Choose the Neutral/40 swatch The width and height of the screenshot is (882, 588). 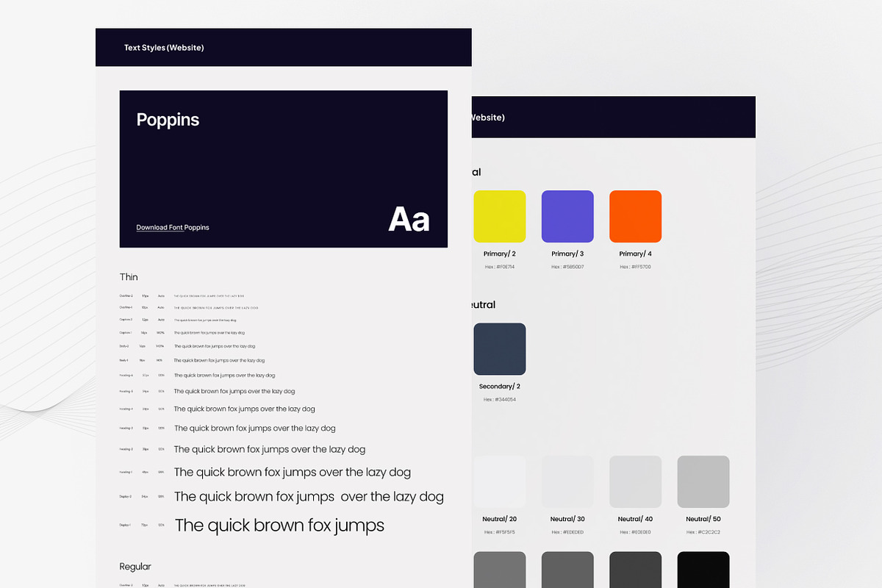click(635, 481)
